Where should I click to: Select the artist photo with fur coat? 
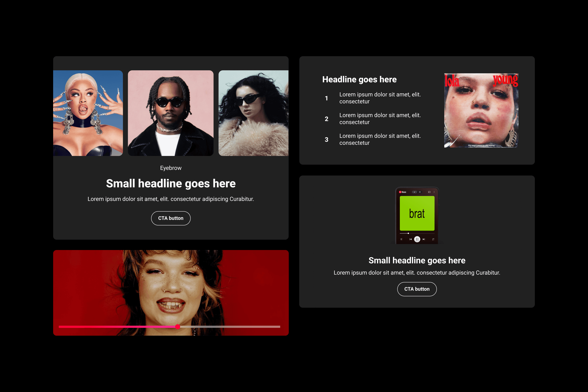pos(253,113)
